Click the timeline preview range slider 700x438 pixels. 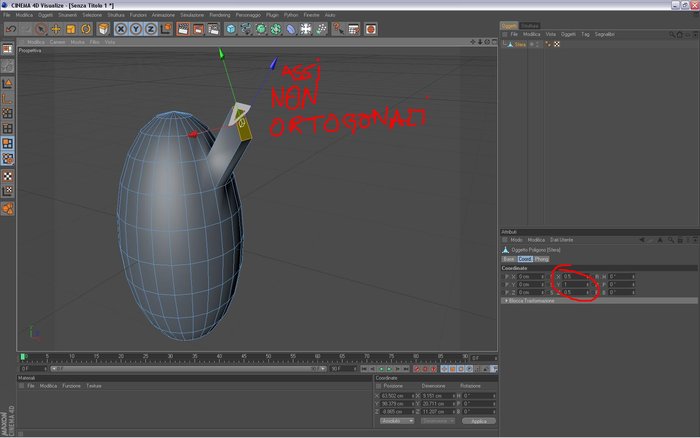click(188, 369)
